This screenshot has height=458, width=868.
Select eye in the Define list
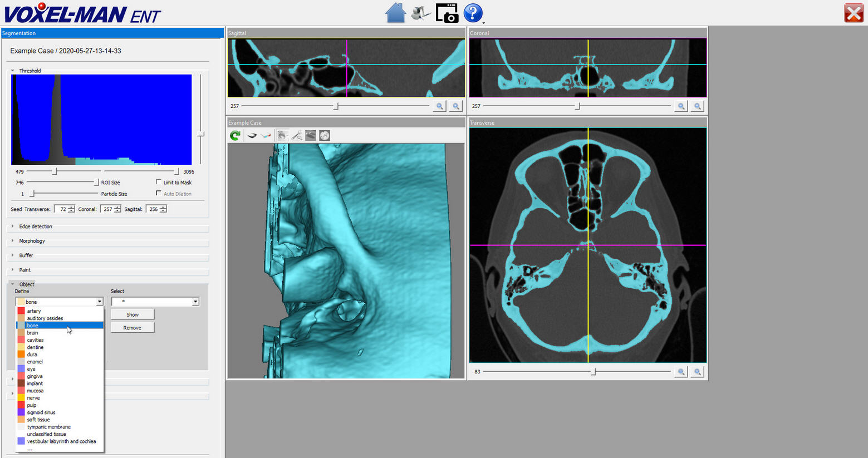click(60, 369)
